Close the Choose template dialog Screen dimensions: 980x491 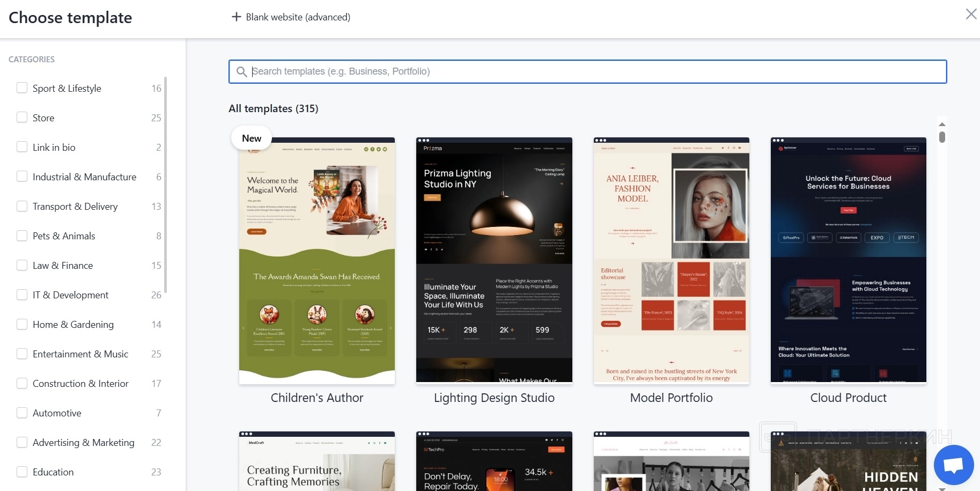point(971,14)
